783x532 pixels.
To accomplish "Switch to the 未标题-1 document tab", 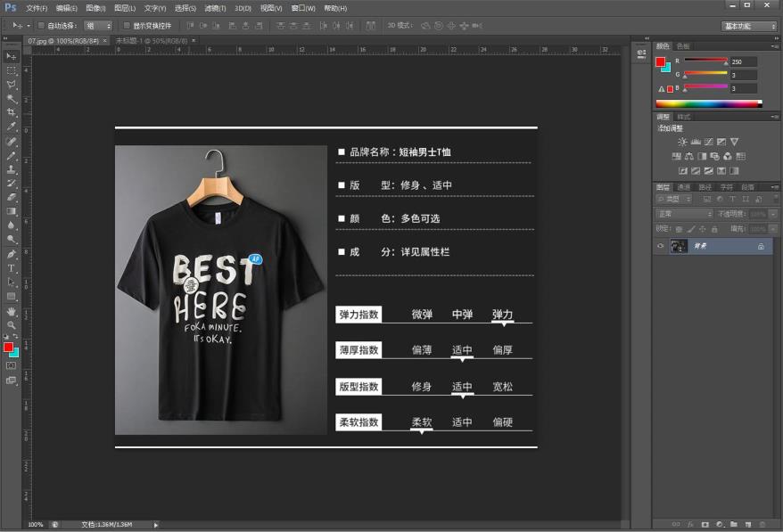I will tap(152, 40).
